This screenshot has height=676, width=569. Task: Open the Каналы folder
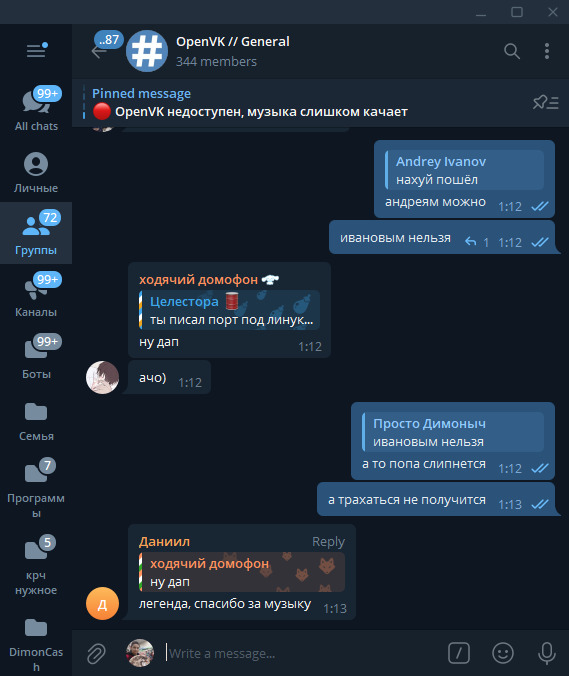pos(36,295)
